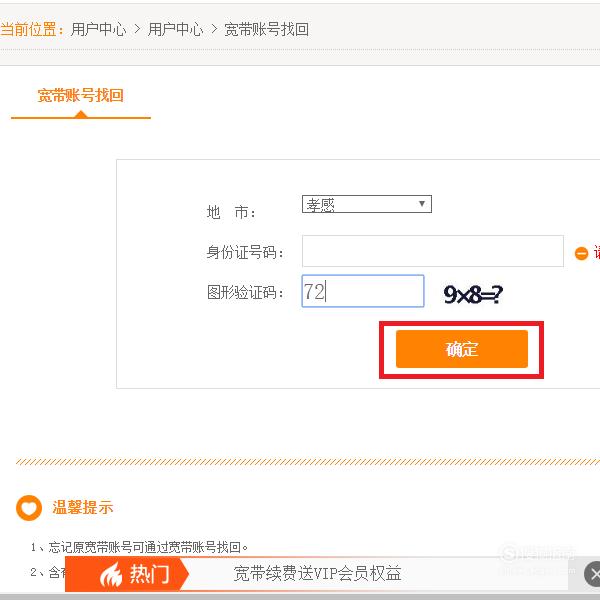Open the second 用户中心 breadcrumb link

[x=175, y=29]
